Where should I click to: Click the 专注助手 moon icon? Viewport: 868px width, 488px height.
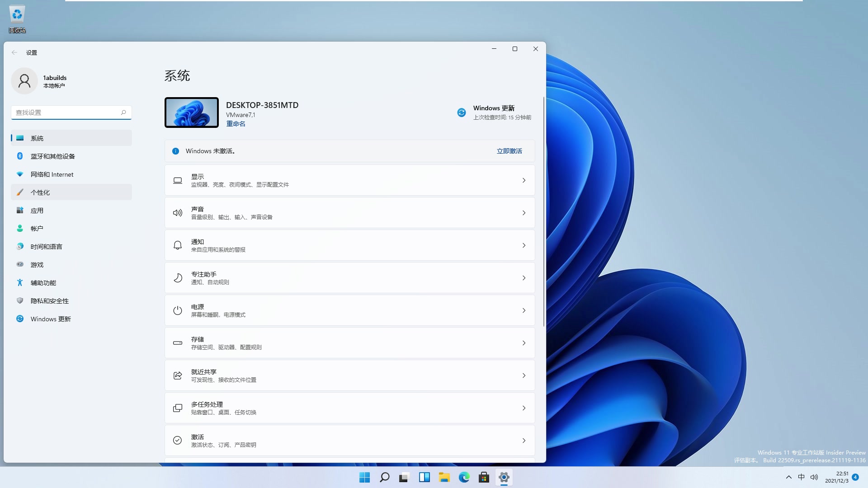(178, 278)
